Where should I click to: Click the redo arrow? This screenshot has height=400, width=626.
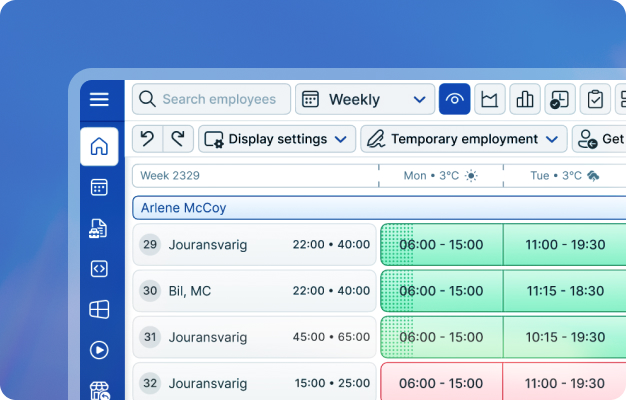(178, 139)
